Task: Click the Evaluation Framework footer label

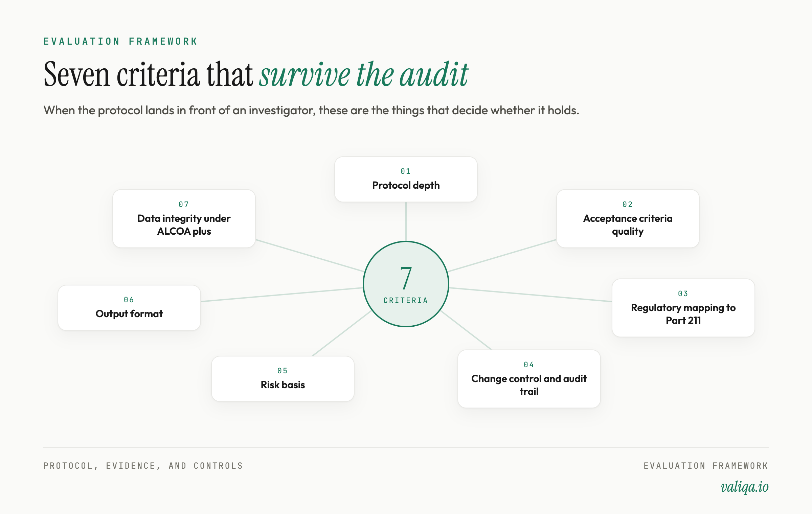Action: [x=706, y=466]
